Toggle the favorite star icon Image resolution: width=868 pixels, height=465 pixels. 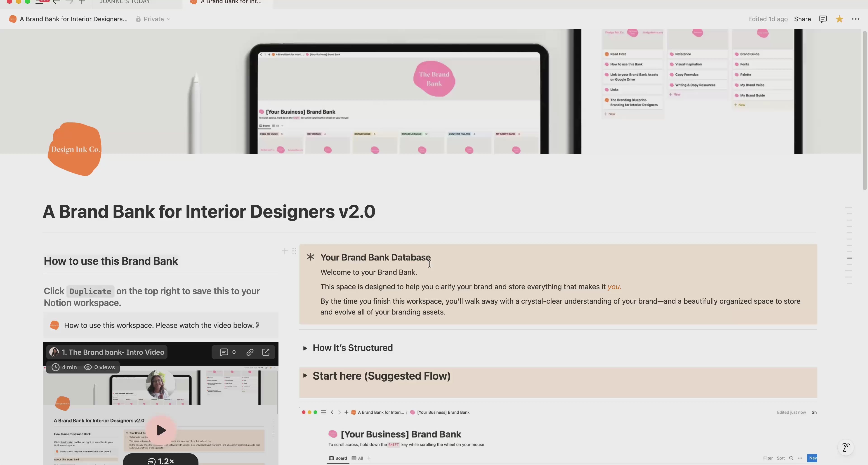[x=839, y=19]
